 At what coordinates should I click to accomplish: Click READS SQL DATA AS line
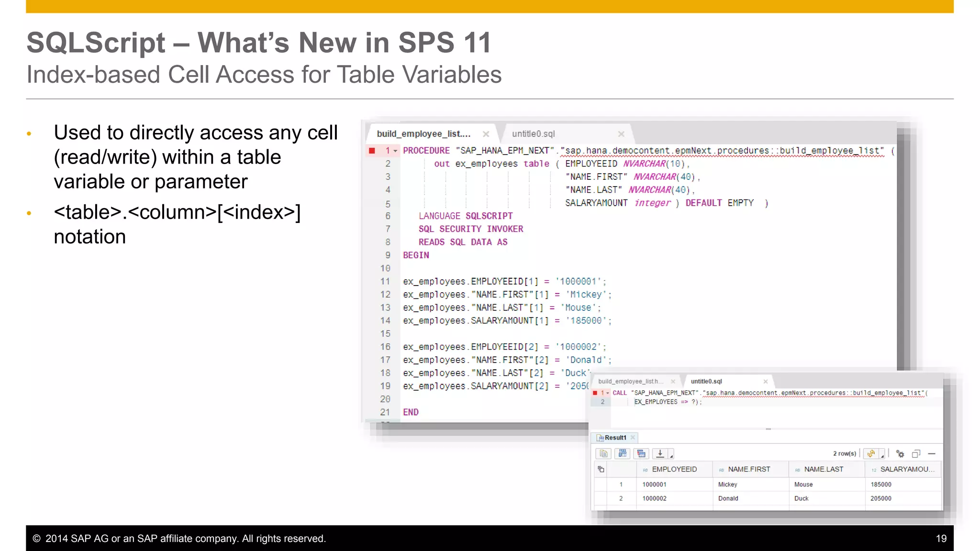pos(463,242)
